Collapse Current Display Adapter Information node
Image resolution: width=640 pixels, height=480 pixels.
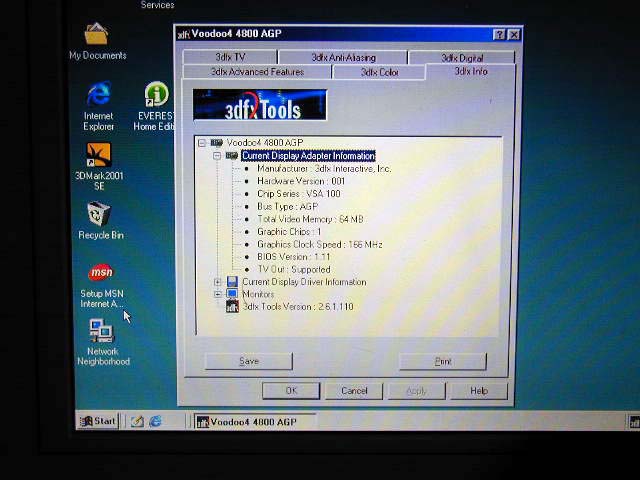217,156
